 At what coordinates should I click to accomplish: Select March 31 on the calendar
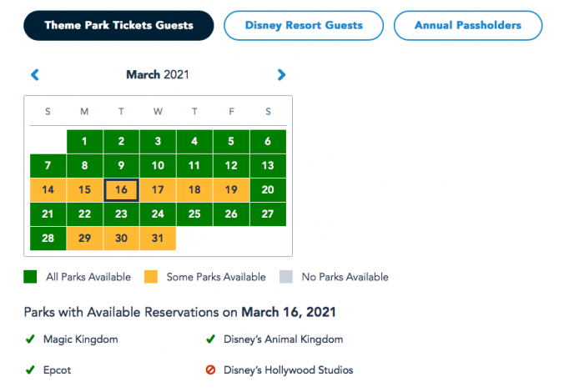(x=159, y=239)
